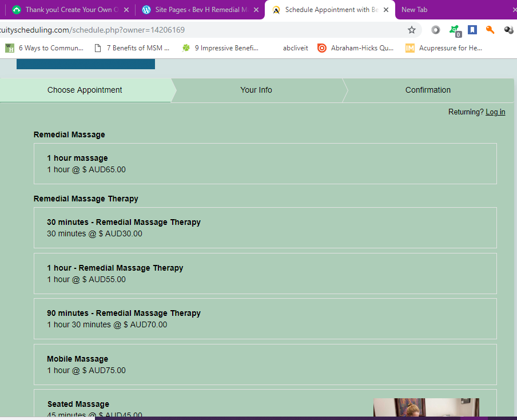Click the gray circle extension icon

(x=435, y=30)
